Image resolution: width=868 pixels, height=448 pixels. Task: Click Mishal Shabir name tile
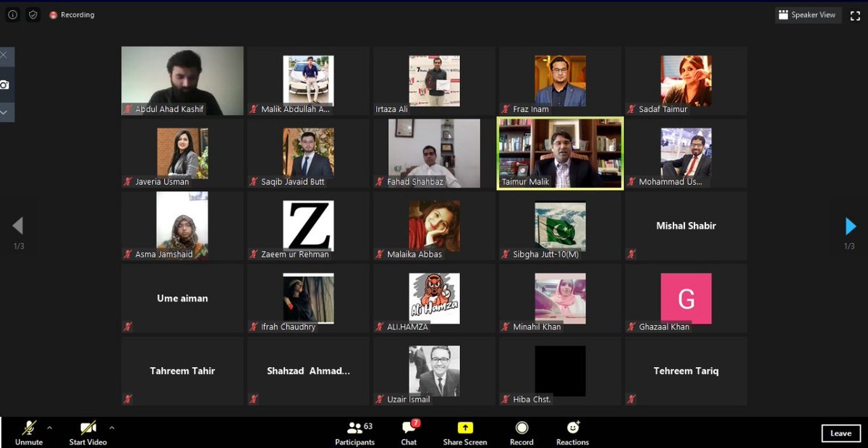pyautogui.click(x=686, y=226)
